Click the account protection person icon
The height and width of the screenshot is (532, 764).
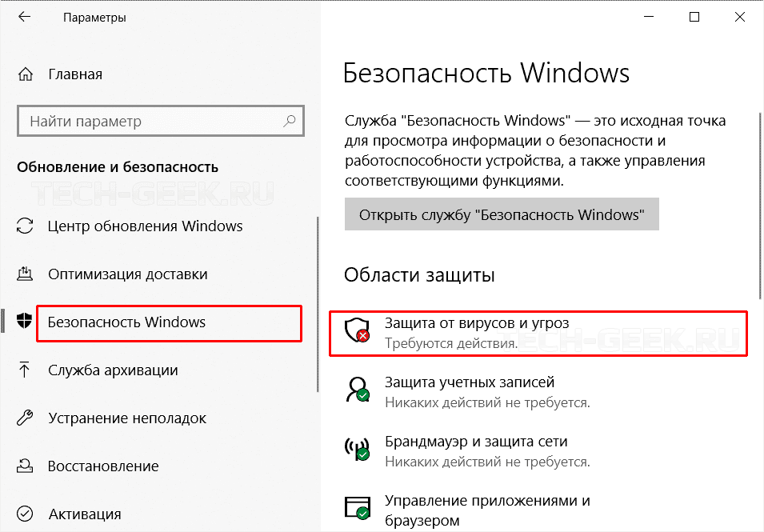point(356,390)
